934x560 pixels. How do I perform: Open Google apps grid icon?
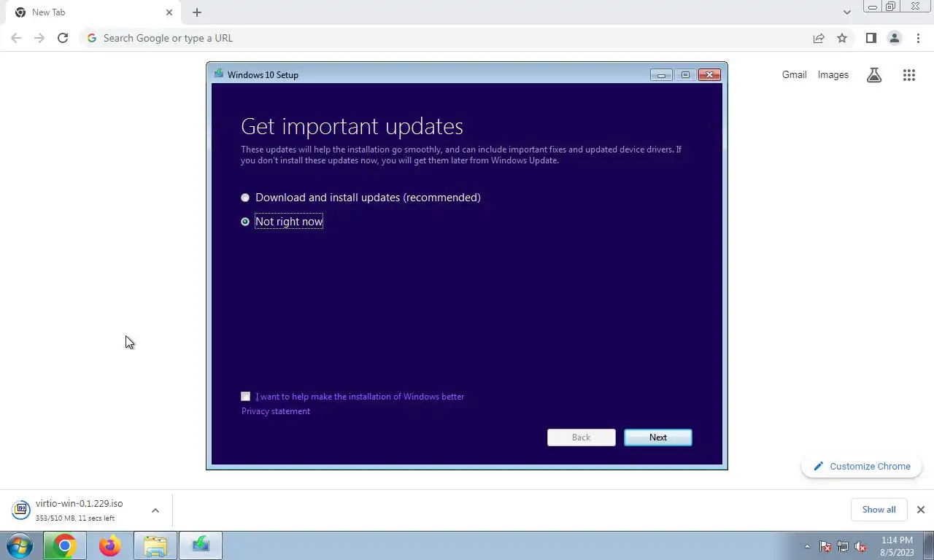click(909, 74)
